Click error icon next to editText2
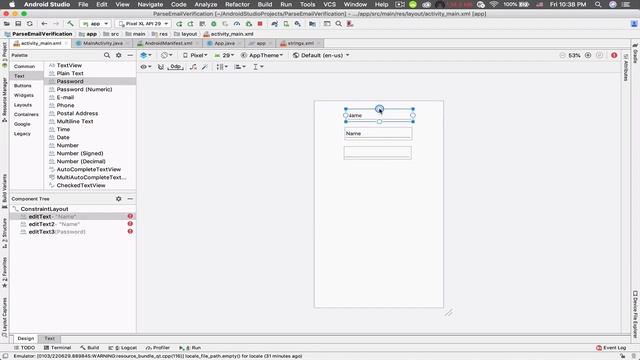 tap(130, 224)
